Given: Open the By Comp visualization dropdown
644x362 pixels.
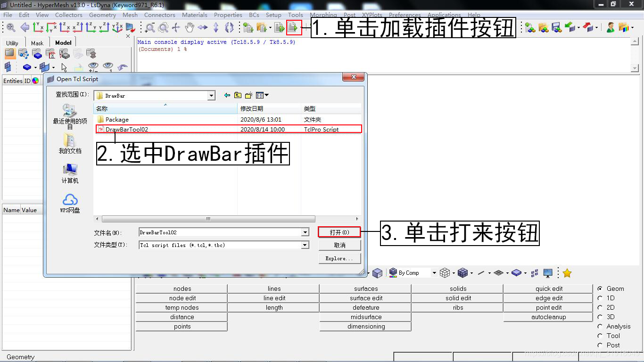Looking at the screenshot, I should click(433, 273).
